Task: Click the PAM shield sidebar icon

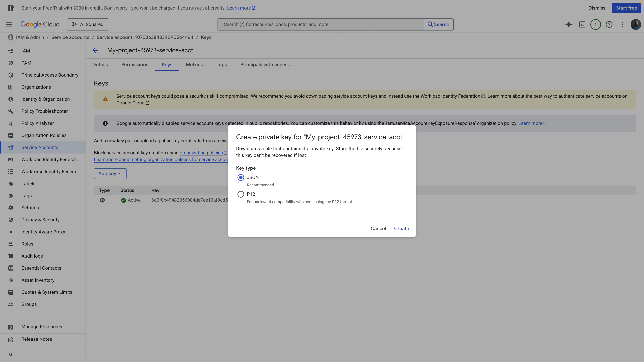Action: click(x=11, y=63)
